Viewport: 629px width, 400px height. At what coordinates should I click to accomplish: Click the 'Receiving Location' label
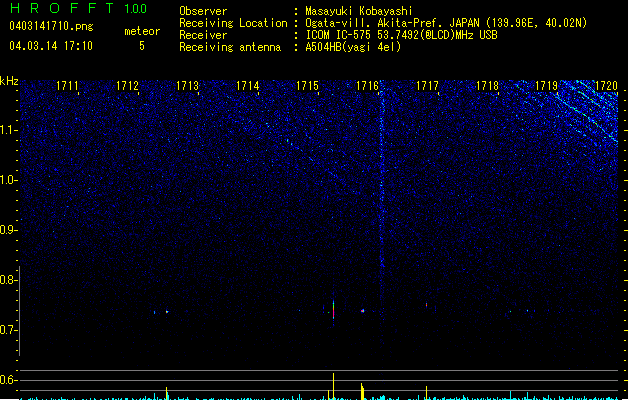[x=233, y=23]
